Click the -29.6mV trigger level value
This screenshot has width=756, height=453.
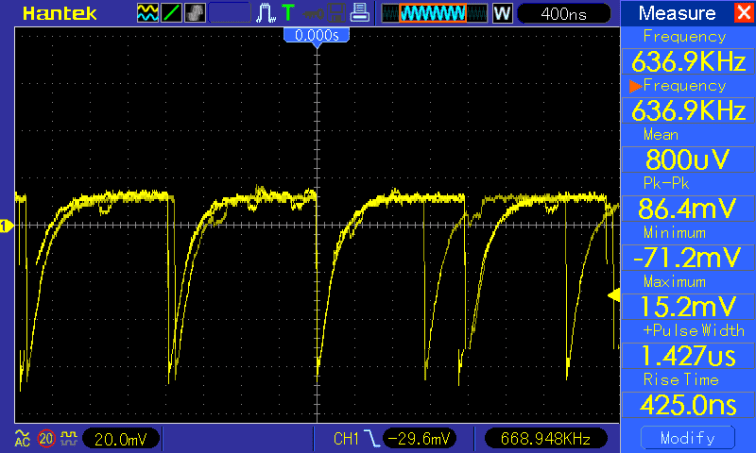pos(419,438)
